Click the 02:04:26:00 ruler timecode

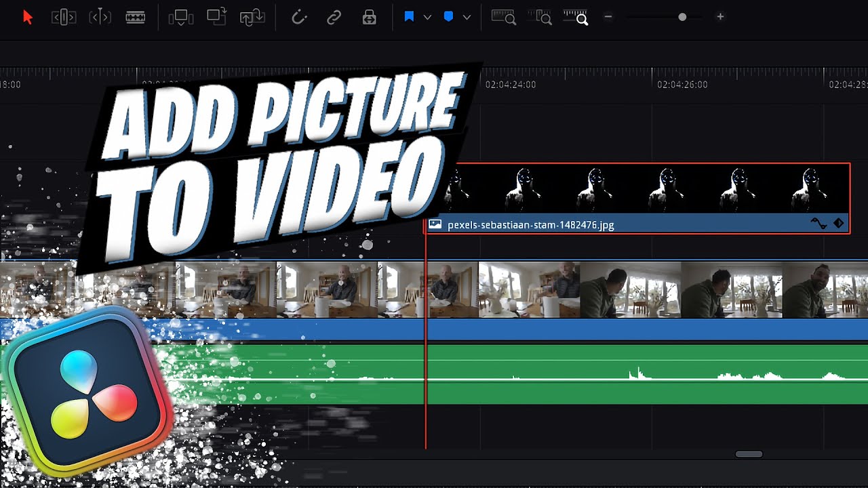682,85
